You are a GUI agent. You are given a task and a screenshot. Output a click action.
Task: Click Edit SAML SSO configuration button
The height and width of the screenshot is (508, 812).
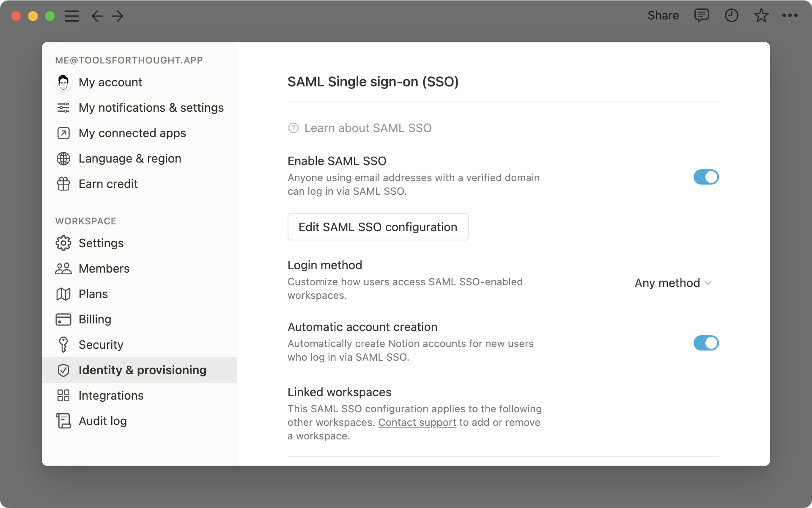pyautogui.click(x=377, y=227)
